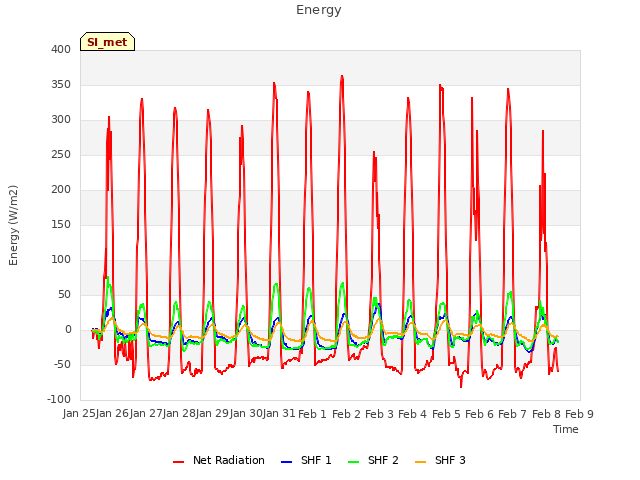Click the Feb 9 x-axis tick label
The height and width of the screenshot is (480, 640).
[x=579, y=414]
